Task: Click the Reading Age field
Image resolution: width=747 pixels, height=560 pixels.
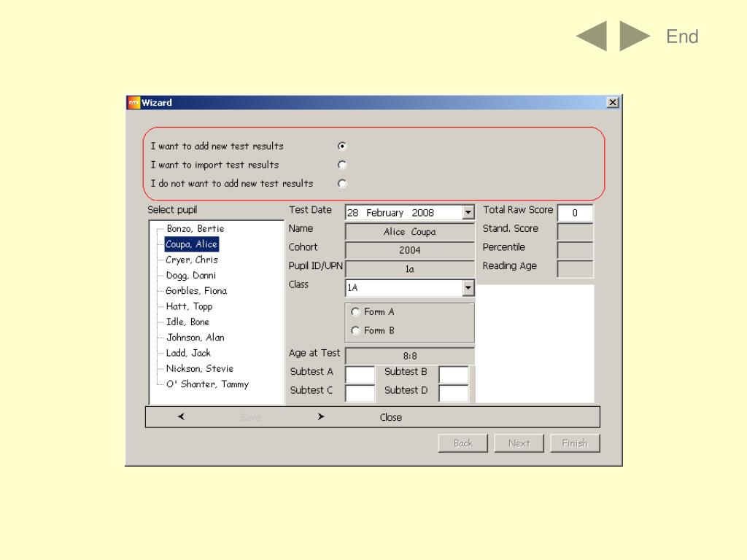Action: pos(575,268)
